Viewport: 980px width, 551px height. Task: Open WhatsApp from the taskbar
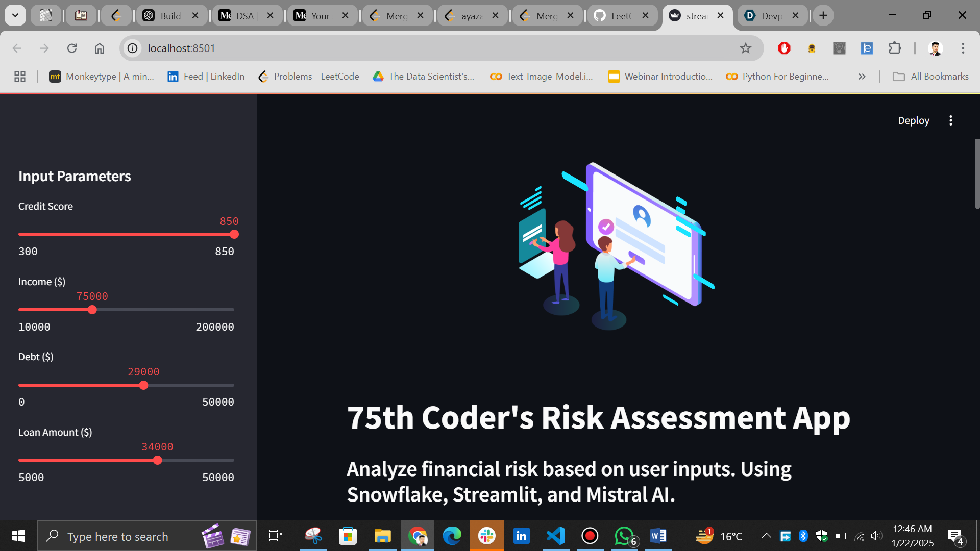click(x=624, y=536)
